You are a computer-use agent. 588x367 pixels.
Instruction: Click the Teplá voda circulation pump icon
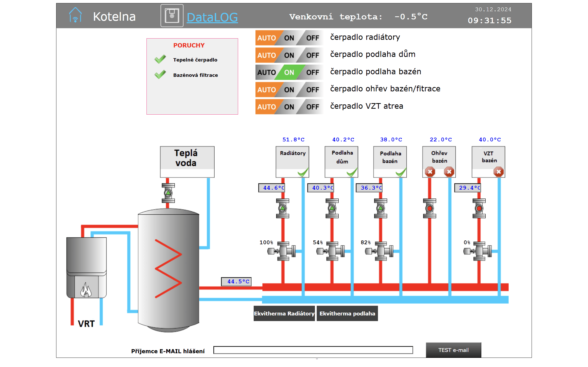point(168,193)
